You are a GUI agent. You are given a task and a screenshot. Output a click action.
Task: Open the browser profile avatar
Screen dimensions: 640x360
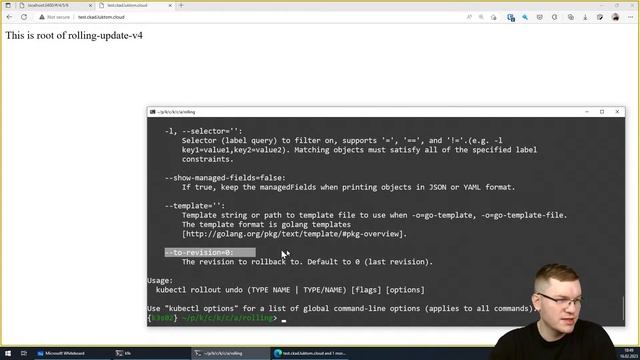click(x=616, y=17)
